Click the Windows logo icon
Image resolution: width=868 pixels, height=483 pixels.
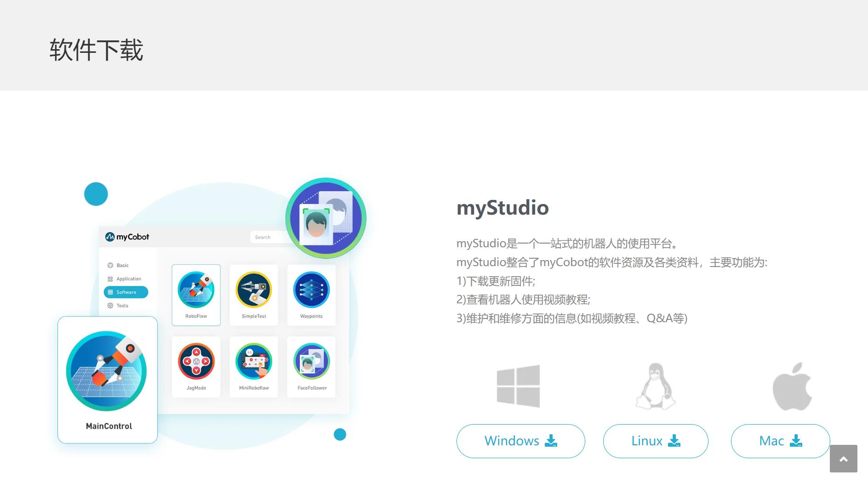pos(518,386)
